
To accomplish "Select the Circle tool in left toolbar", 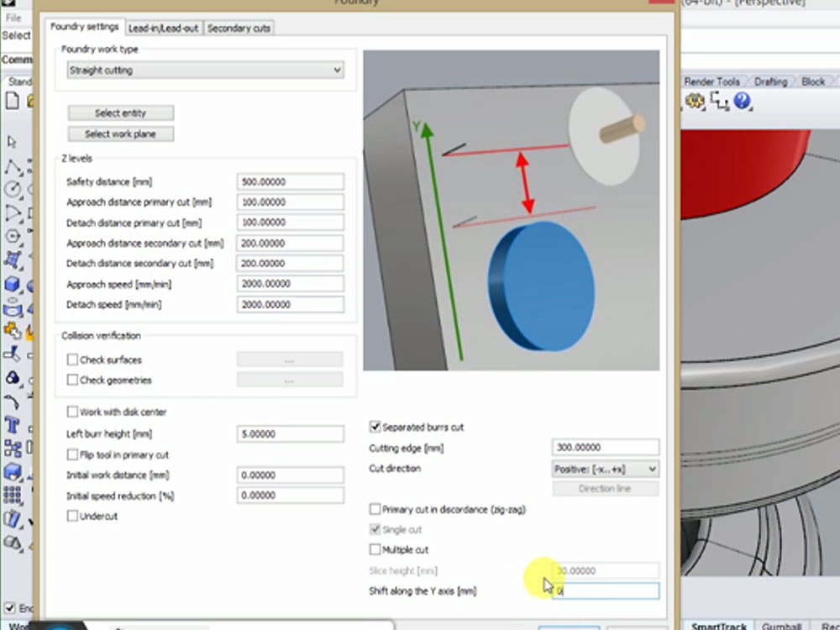I will pyautogui.click(x=13, y=189).
